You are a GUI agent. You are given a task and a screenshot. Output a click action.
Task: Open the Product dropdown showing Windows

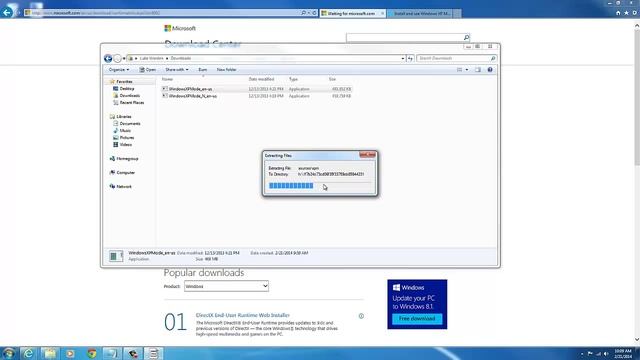pos(226,286)
